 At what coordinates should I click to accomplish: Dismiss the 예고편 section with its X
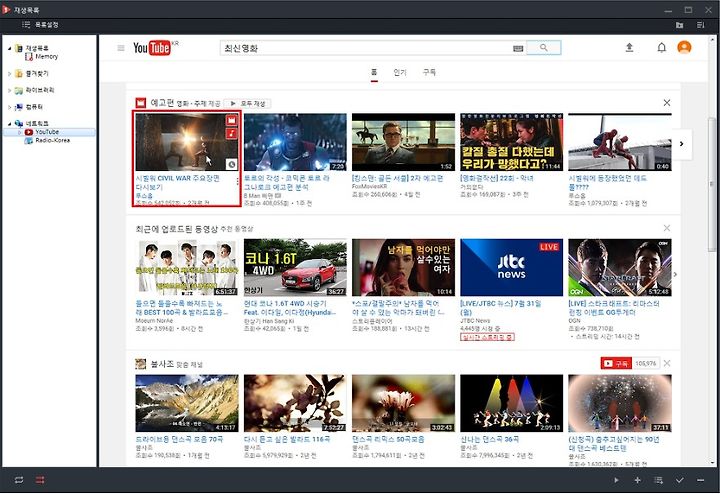pyautogui.click(x=667, y=103)
